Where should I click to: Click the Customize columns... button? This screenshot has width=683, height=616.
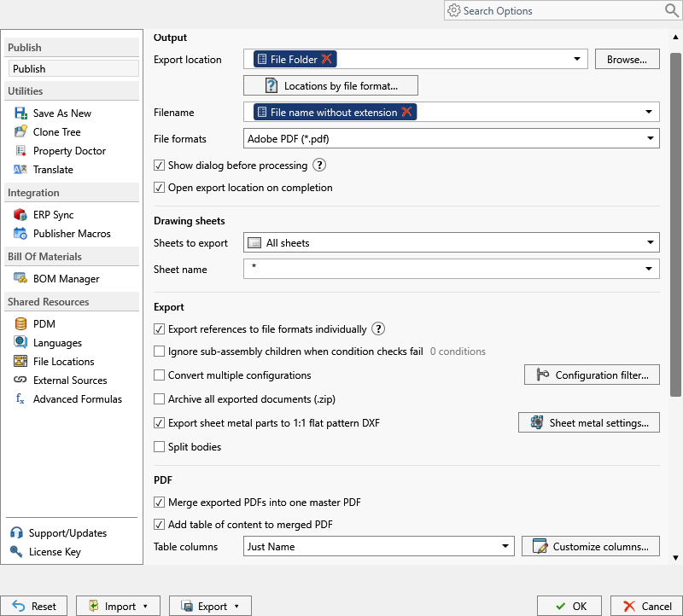click(590, 546)
